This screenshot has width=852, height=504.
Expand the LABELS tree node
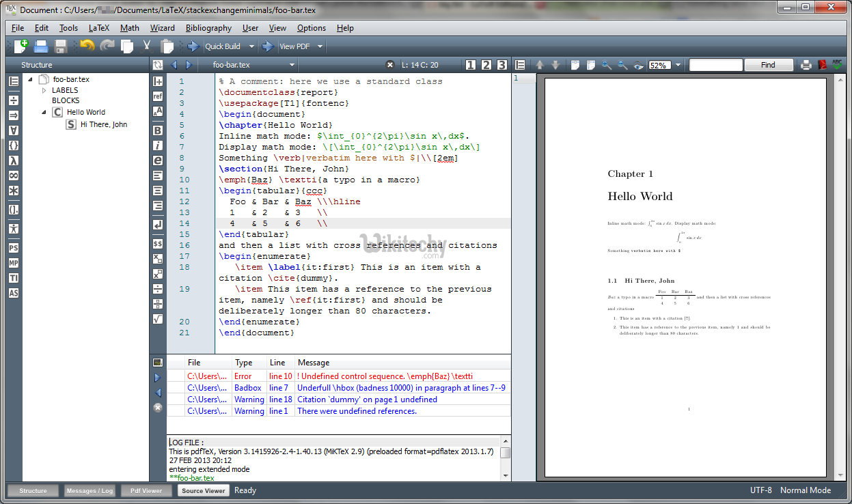coord(44,90)
